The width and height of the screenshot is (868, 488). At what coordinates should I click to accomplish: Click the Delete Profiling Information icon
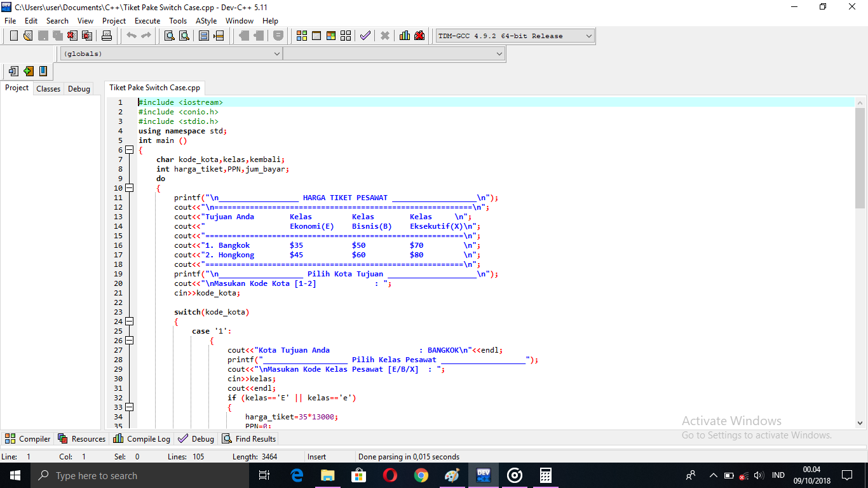coord(419,36)
